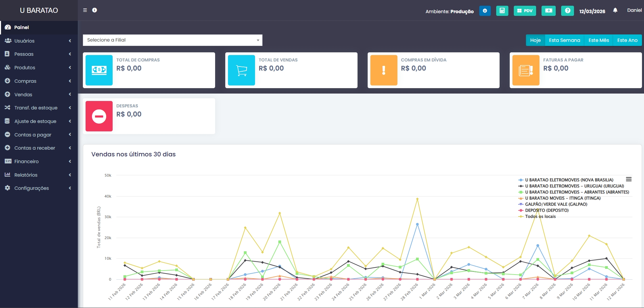The height and width of the screenshot is (308, 644).
Task: Click the info circle icon in the header
Action: (x=95, y=10)
